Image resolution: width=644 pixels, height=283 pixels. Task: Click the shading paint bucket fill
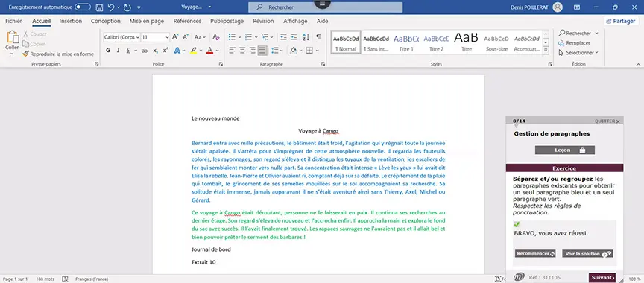click(x=293, y=51)
